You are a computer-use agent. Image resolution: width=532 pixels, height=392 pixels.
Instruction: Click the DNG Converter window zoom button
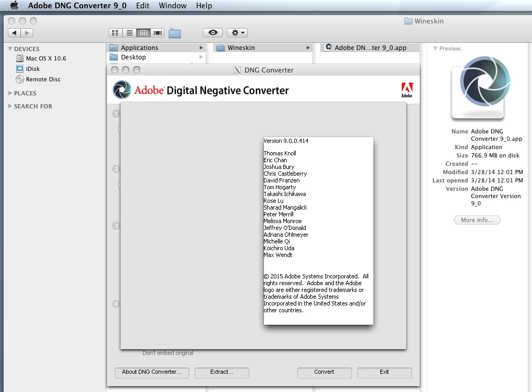tap(137, 70)
